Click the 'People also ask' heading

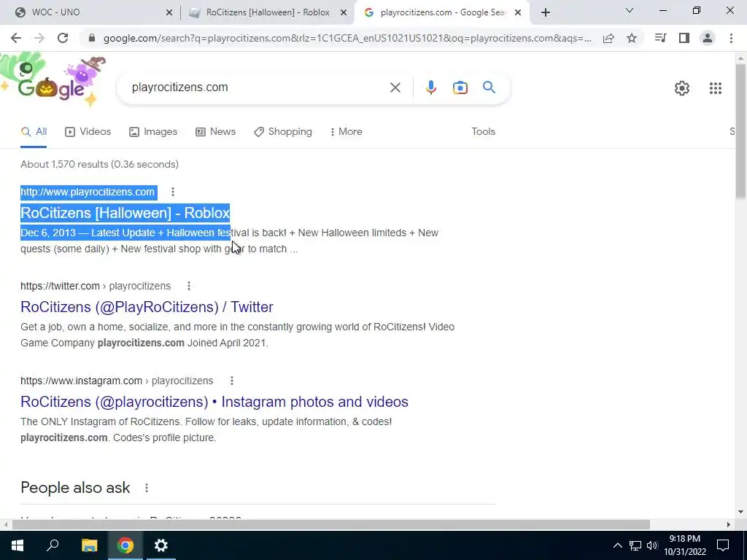tap(75, 488)
